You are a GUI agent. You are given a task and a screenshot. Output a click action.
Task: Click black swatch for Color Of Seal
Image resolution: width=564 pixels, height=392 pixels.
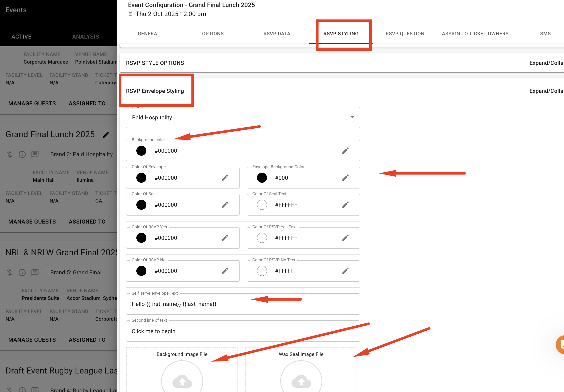pos(141,205)
